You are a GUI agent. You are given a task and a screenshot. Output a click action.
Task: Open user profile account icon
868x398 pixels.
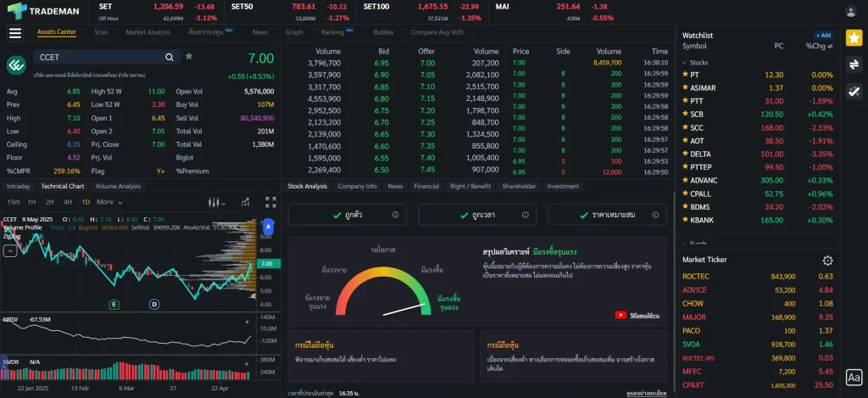pos(851,11)
